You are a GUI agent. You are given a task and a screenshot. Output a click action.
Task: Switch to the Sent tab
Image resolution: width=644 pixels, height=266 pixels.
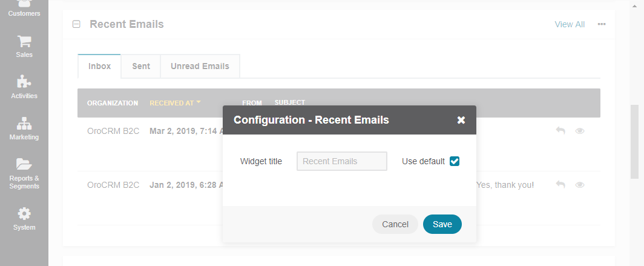141,66
